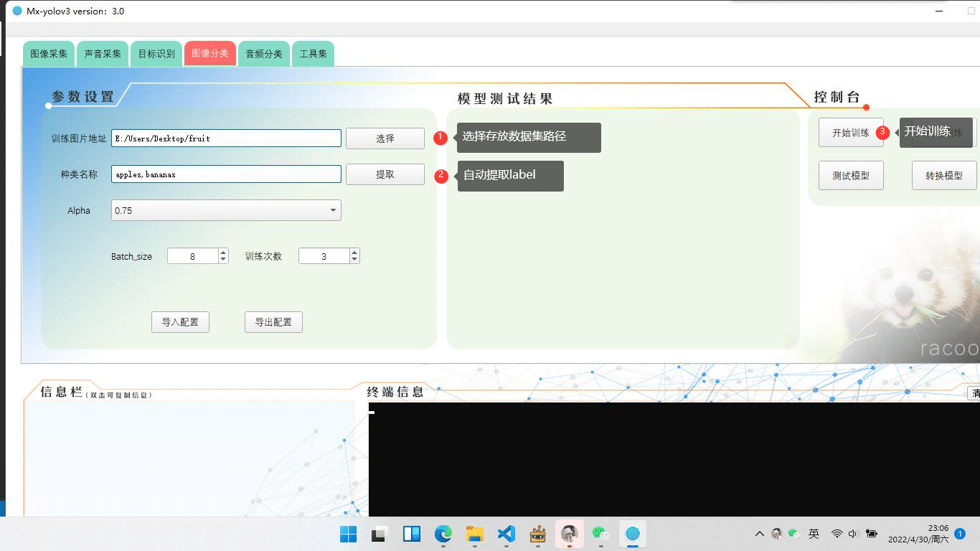Click the 提取 button to extract labels
This screenshot has width=980, height=551.
(x=385, y=174)
